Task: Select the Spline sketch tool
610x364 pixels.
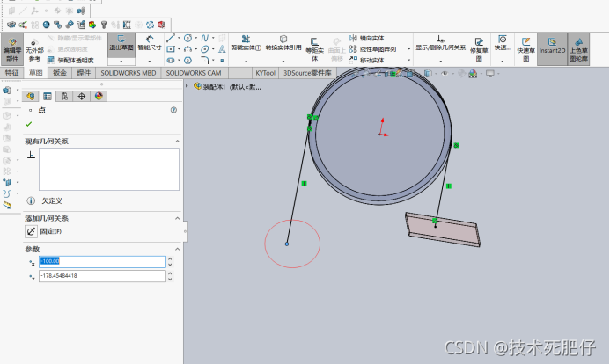Action: tap(204, 38)
